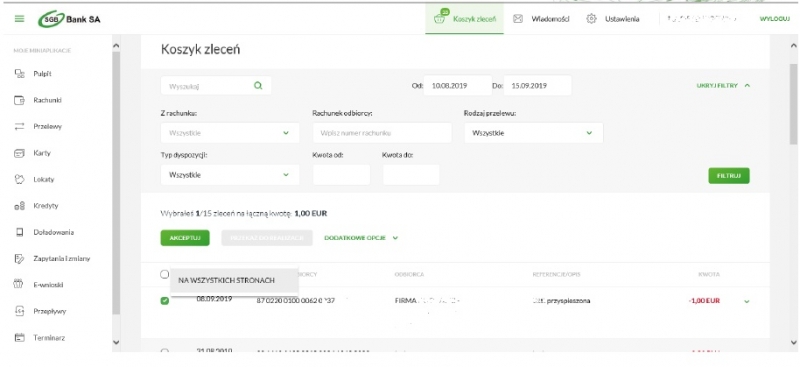This screenshot has width=800, height=367.
Task: Click the Filtruj button
Action: click(x=729, y=176)
